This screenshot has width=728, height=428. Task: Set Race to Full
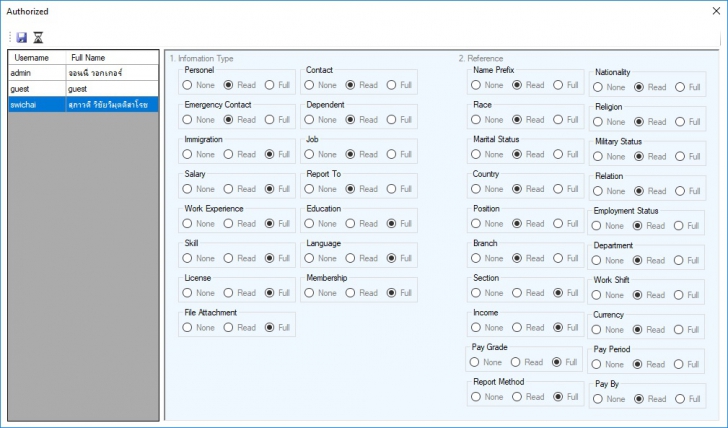[566, 120]
